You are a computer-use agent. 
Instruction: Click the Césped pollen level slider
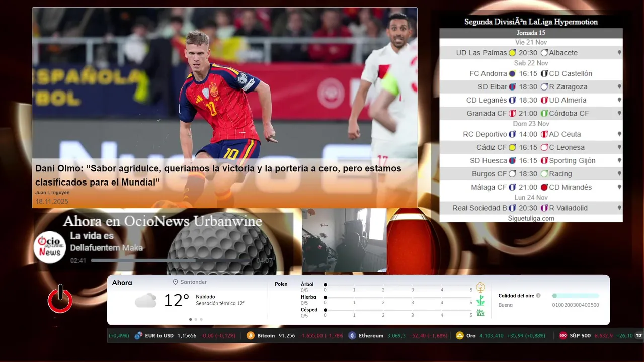tap(398, 310)
